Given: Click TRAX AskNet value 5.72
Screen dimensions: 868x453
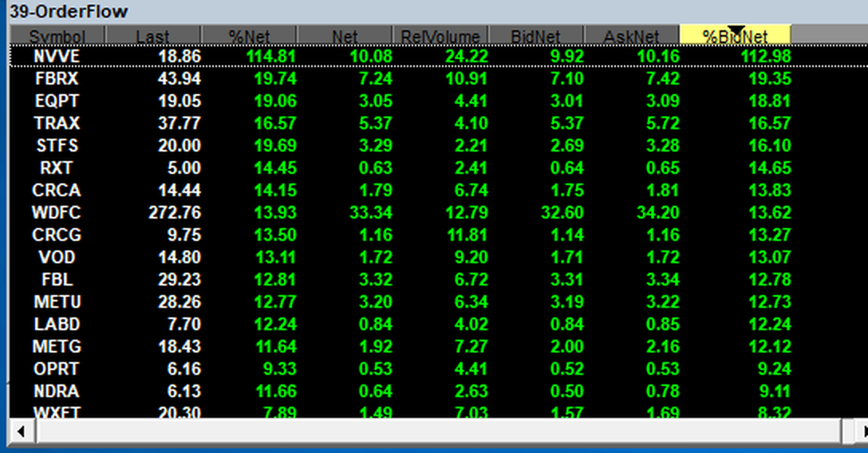Looking at the screenshot, I should [x=663, y=124].
